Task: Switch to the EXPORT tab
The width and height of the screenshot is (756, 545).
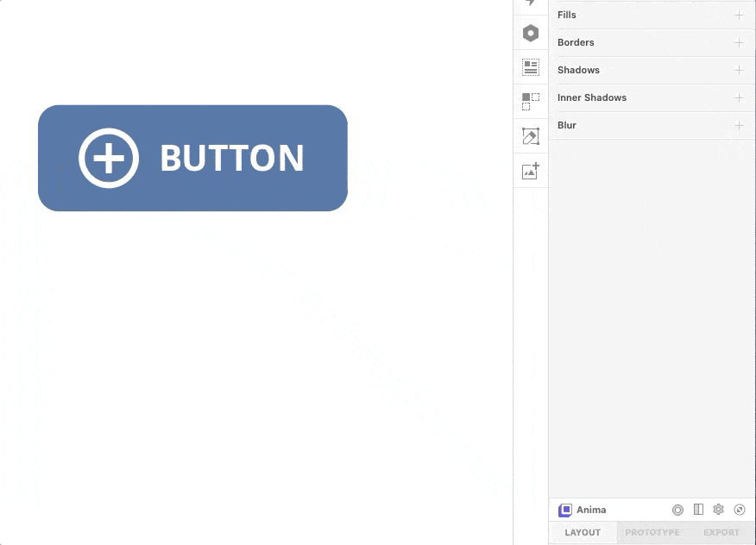Action: 721,532
